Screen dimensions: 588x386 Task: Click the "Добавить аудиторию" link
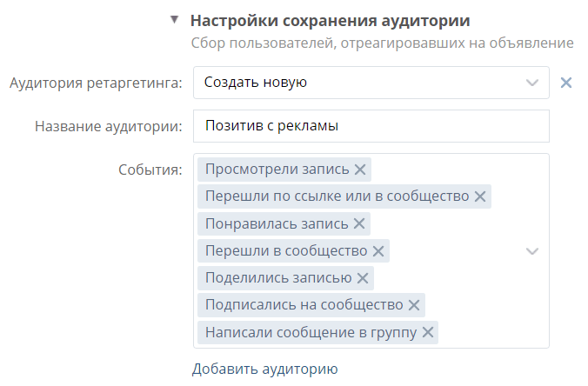click(x=264, y=369)
